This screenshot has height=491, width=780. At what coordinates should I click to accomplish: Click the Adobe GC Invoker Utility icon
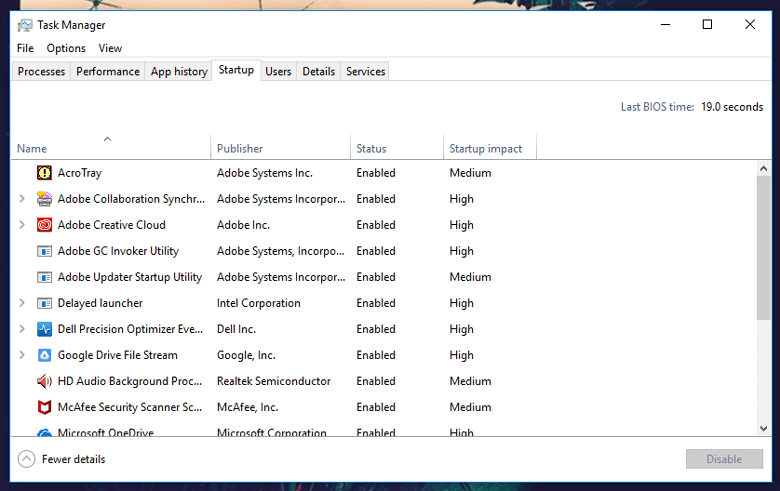(44, 251)
